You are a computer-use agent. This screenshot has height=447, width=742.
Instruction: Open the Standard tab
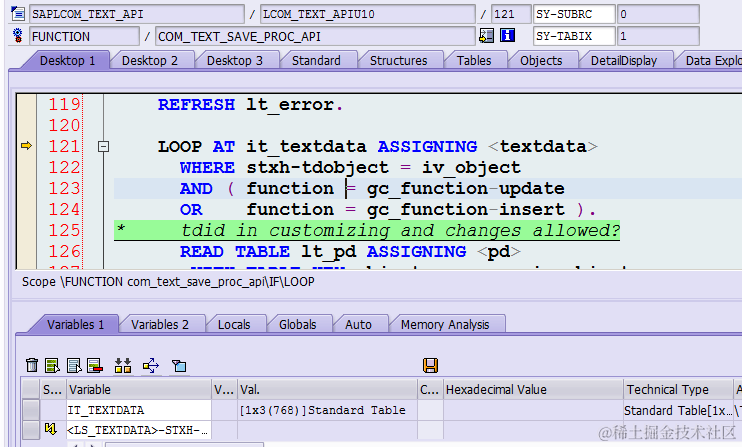[316, 61]
